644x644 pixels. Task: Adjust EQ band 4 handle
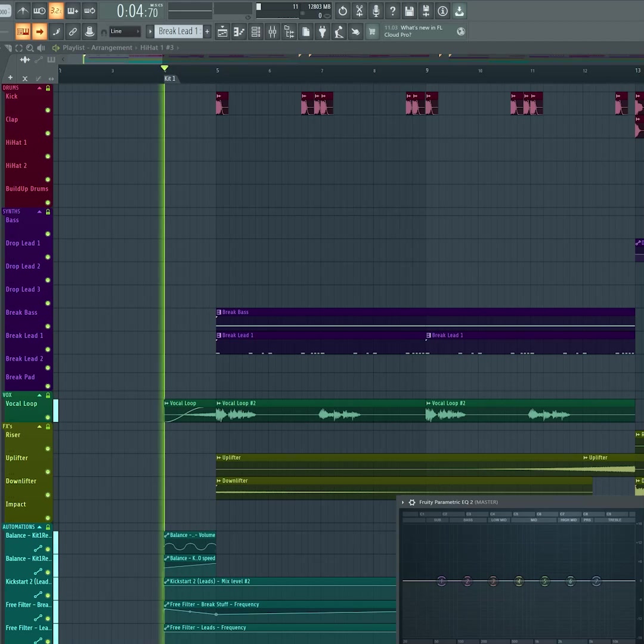(x=519, y=581)
